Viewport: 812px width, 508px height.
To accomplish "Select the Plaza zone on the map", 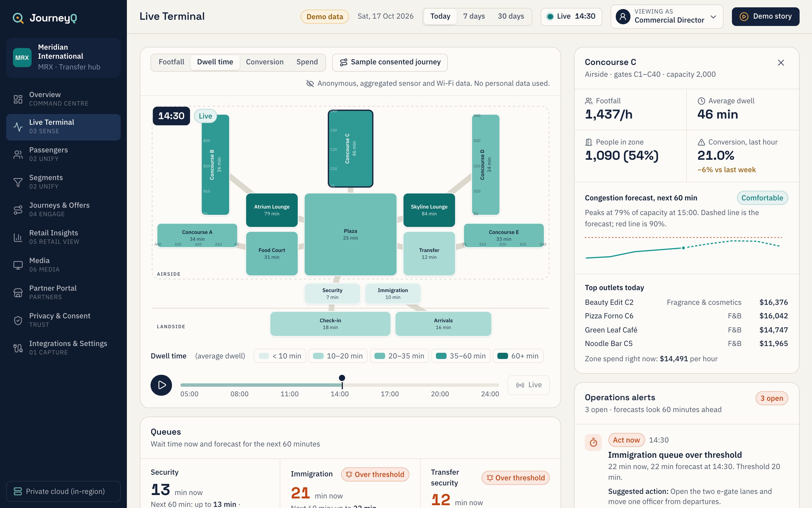I will click(350, 234).
